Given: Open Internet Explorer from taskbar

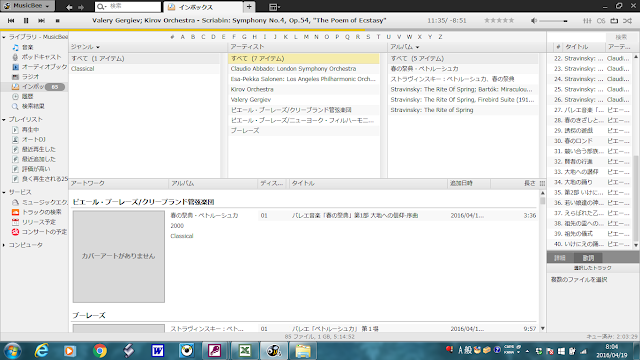Looking at the screenshot, I should tap(41, 351).
